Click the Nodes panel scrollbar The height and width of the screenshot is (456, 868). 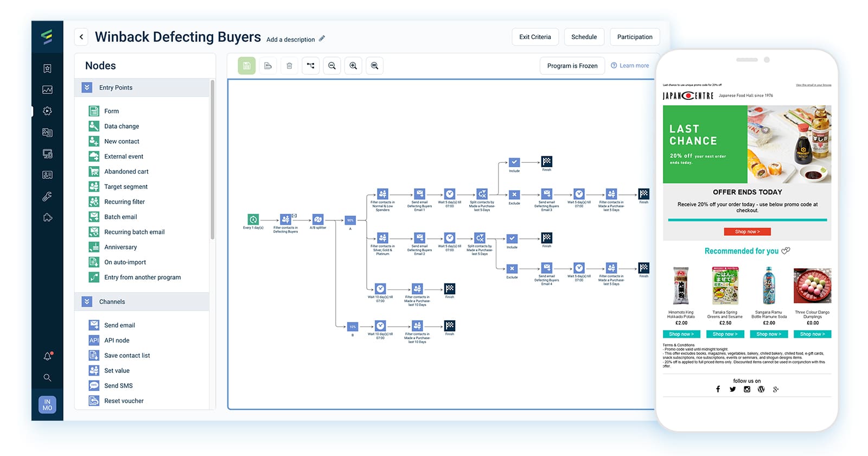click(212, 160)
